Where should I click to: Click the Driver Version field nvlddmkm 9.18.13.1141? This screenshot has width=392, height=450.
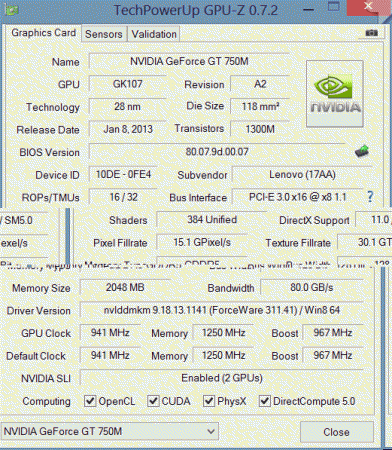pos(222,310)
